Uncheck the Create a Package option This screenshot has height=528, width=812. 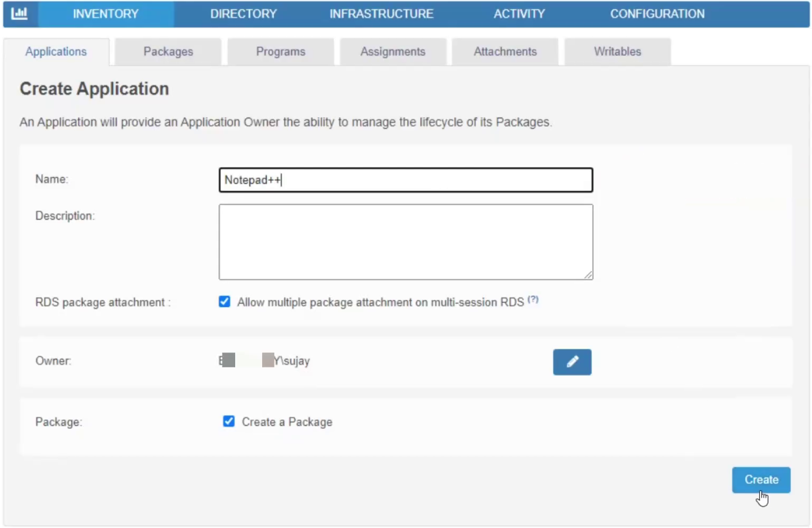(x=229, y=421)
